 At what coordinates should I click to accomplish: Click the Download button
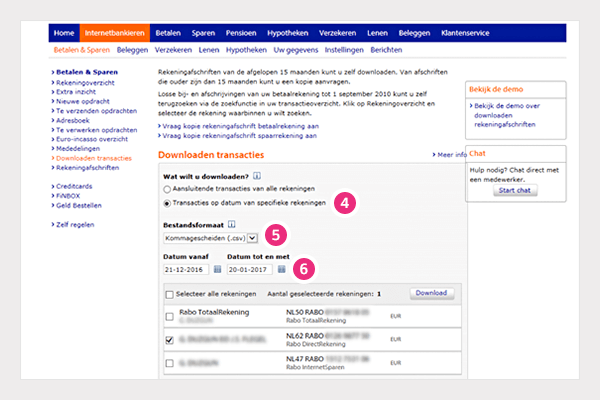[432, 293]
